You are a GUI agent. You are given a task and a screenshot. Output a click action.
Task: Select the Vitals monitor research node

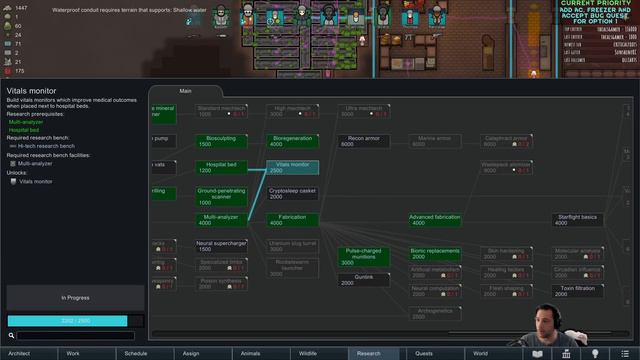(x=293, y=167)
